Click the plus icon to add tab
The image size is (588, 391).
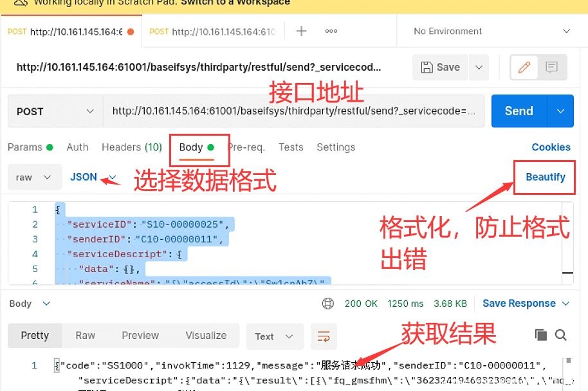click(x=301, y=31)
